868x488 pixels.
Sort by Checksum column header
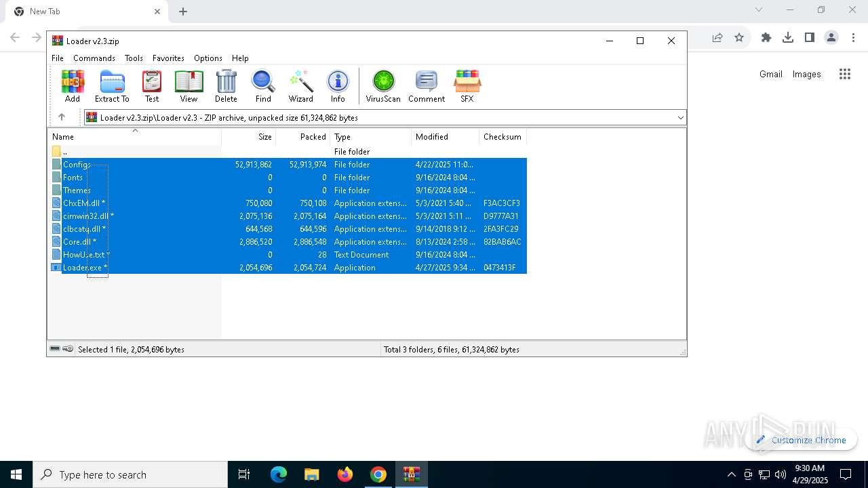[x=503, y=137]
